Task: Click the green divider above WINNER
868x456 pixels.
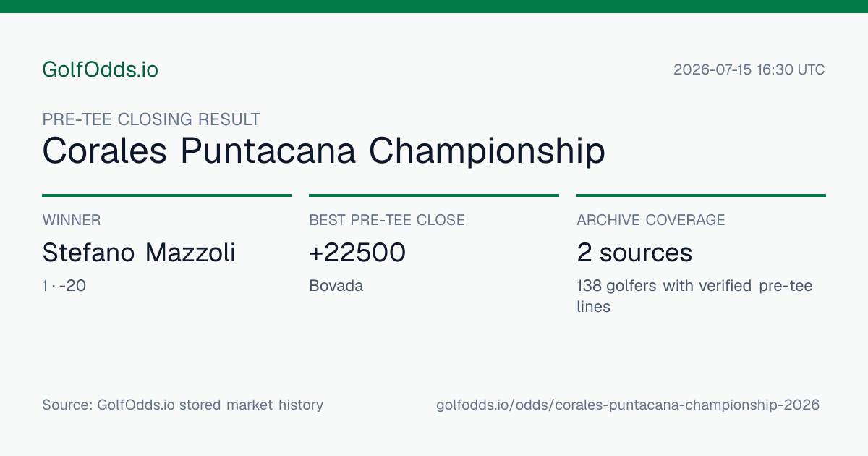Action: [166, 195]
